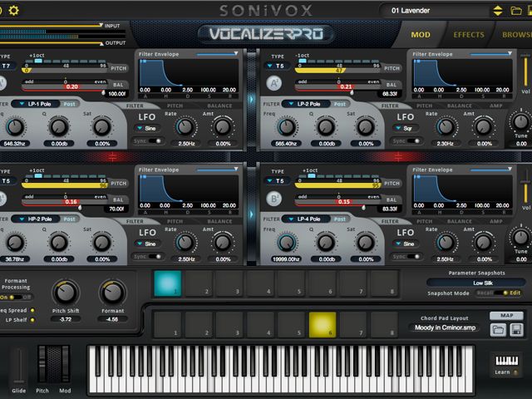This screenshot has width=532, height=399.
Task: Click the preset folder icon beside 01 Lavender
Action: tap(516, 11)
